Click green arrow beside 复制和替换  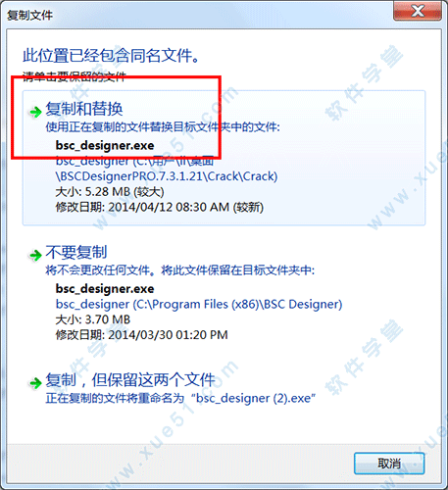click(x=35, y=112)
